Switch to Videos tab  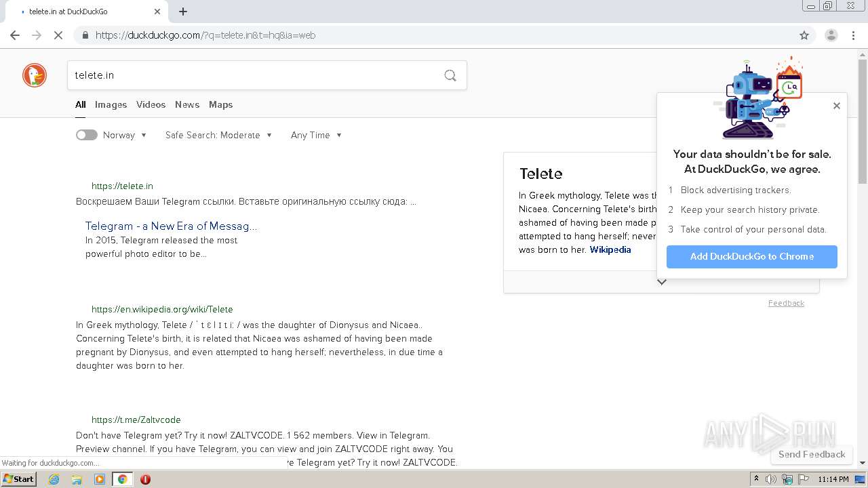click(151, 104)
